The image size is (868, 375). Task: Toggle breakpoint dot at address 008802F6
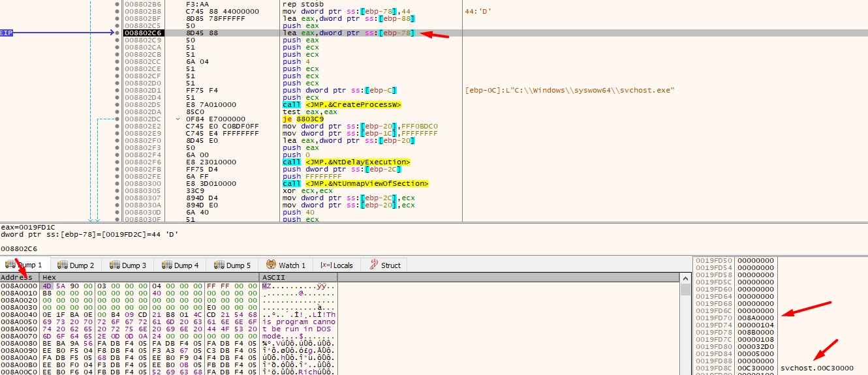click(117, 162)
